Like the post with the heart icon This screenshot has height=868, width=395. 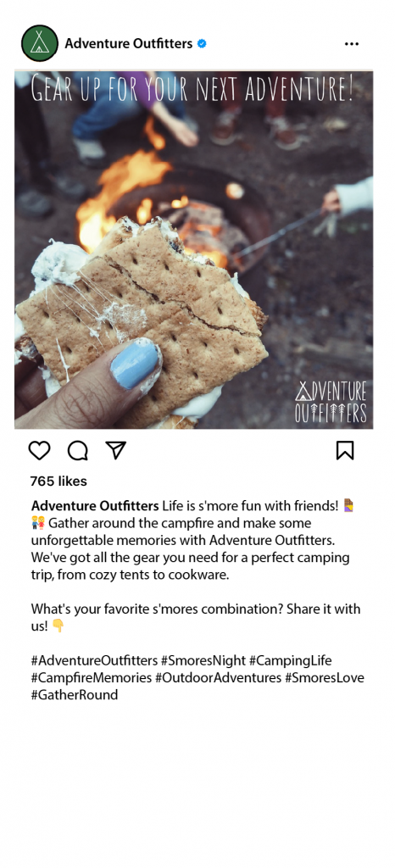click(x=39, y=451)
